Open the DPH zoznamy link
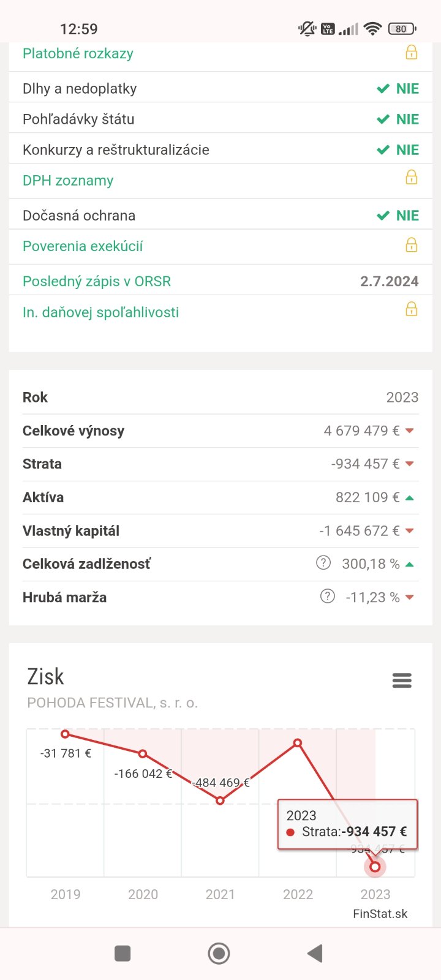 68,181
